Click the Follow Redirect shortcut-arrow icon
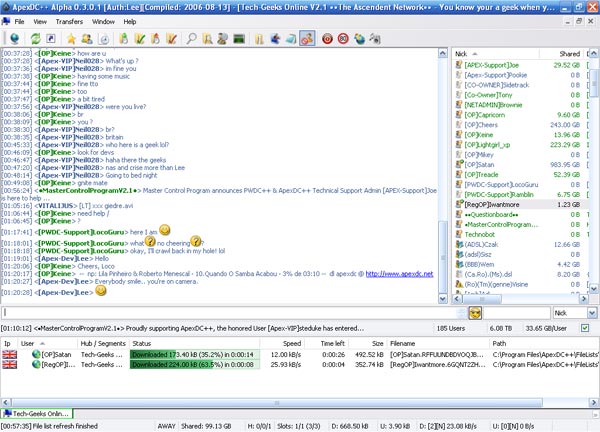600x432 pixels. pyautogui.click(x=51, y=39)
